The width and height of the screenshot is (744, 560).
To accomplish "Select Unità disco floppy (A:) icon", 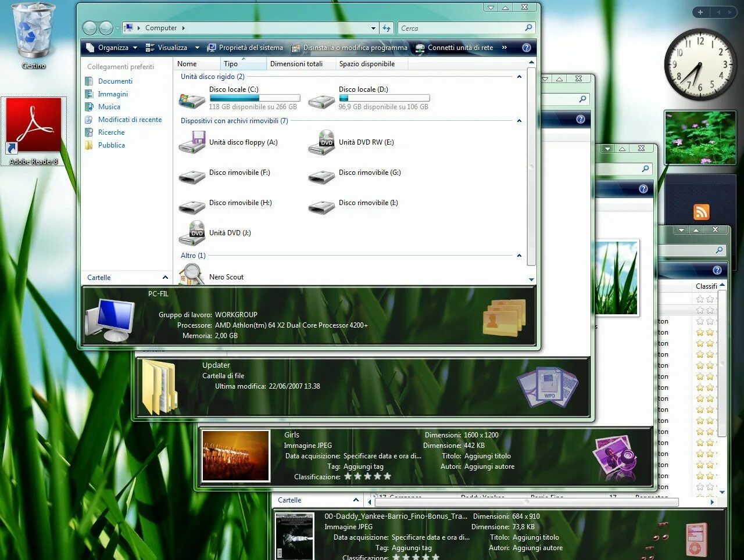I will point(192,142).
